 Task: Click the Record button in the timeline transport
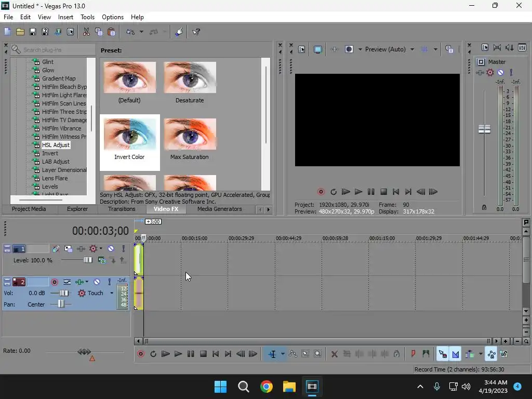click(141, 354)
